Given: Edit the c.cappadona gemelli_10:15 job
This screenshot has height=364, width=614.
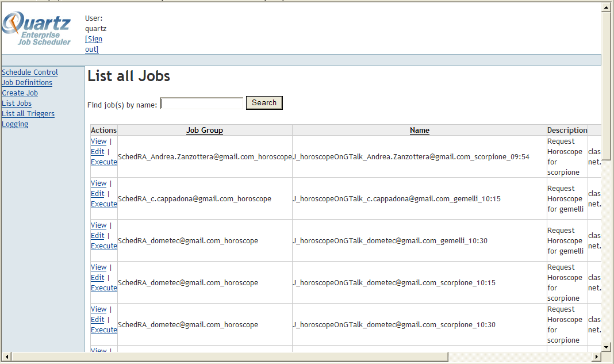Looking at the screenshot, I should point(97,194).
